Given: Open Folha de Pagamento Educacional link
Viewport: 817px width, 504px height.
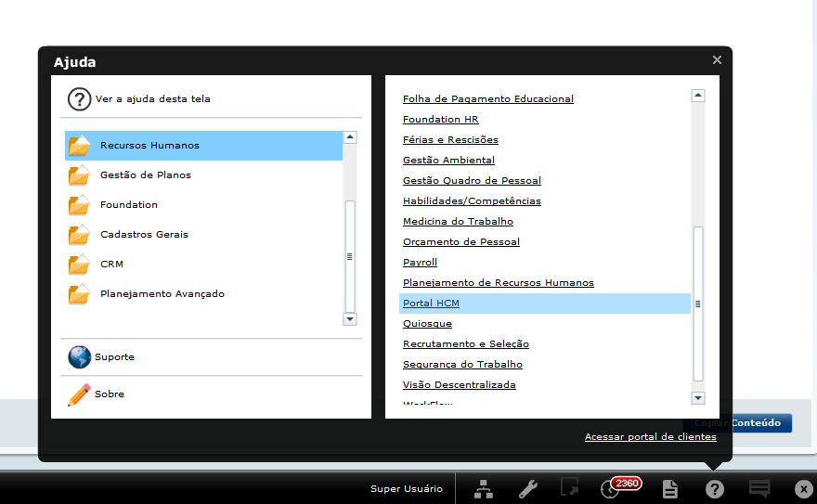Looking at the screenshot, I should click(x=488, y=99).
